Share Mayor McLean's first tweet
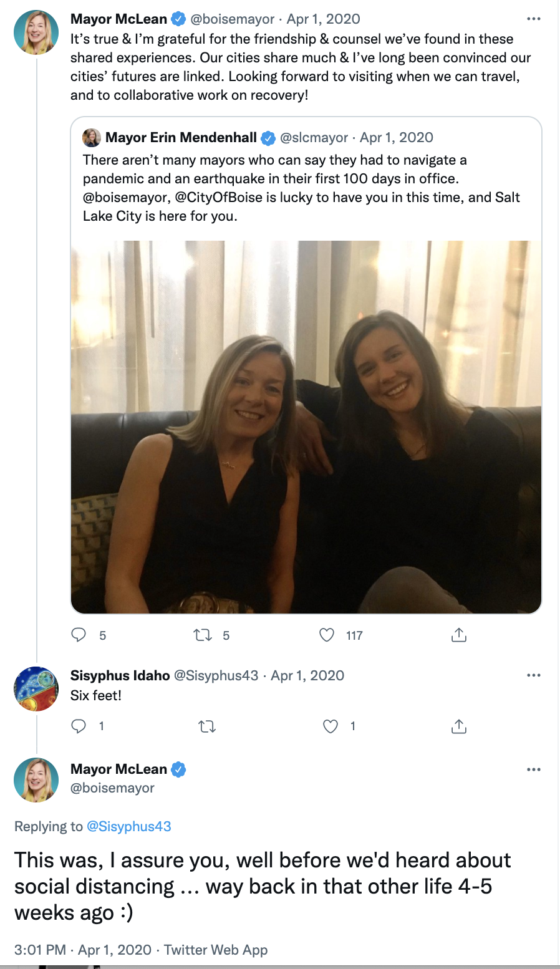Viewport: 560px width, 969px height. point(458,635)
